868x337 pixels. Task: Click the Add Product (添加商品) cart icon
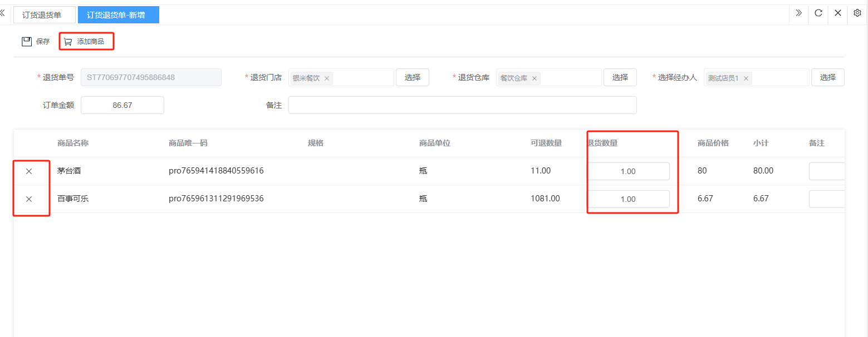coord(68,42)
